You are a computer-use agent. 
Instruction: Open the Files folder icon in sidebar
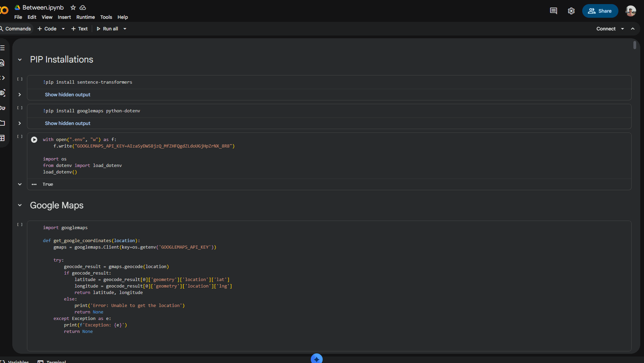tap(2, 123)
